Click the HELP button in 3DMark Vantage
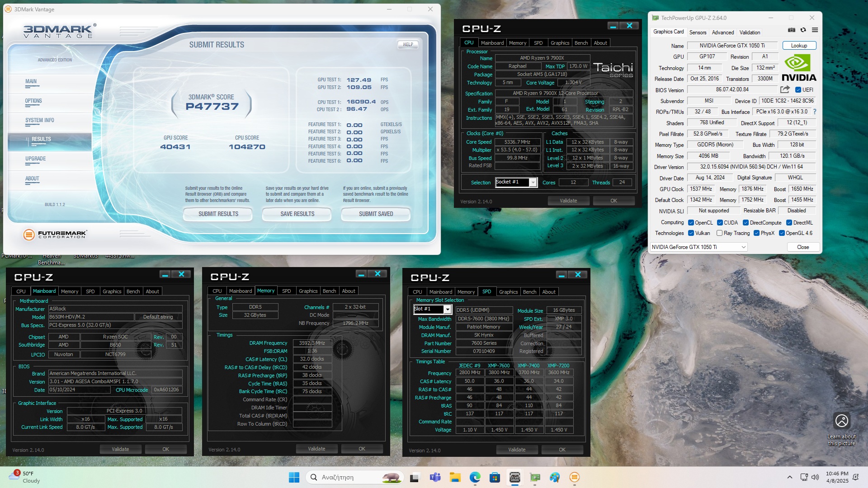Image resolution: width=868 pixels, height=488 pixels. [408, 44]
